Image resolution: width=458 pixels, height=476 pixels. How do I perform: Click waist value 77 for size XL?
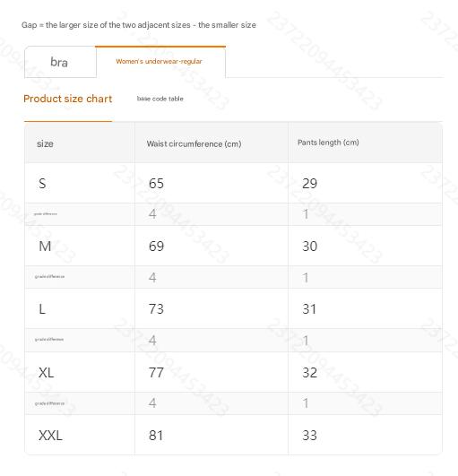point(156,373)
